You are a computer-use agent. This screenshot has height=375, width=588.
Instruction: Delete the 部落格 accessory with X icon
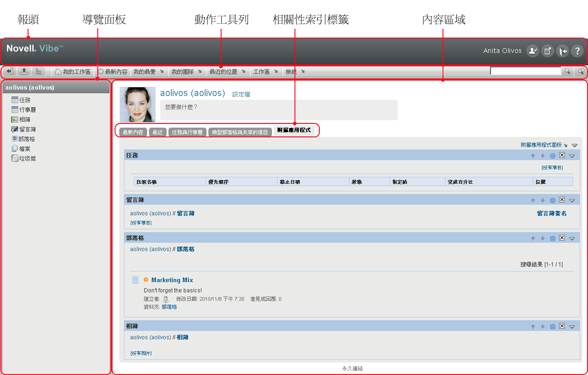562,238
